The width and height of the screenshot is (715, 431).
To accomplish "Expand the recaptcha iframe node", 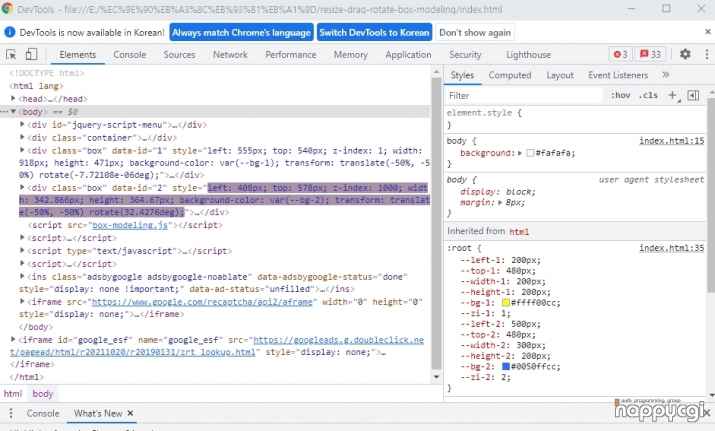I will click(x=22, y=301).
